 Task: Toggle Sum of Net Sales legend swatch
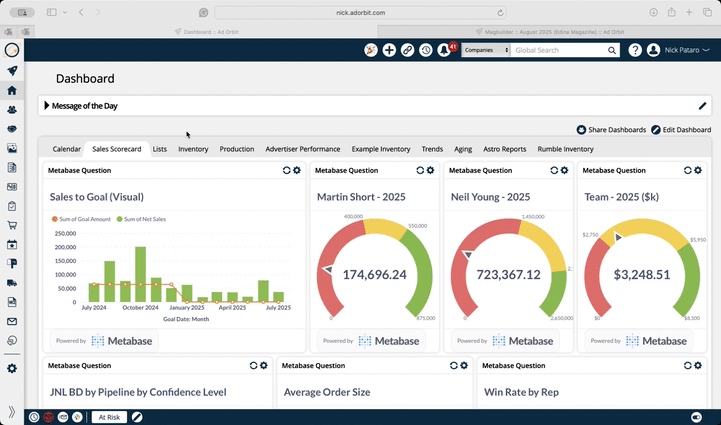[x=120, y=219]
